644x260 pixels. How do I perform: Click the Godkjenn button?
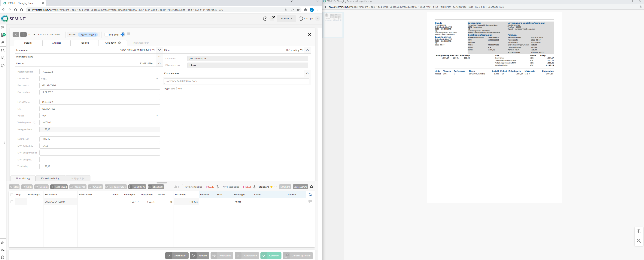(271, 255)
